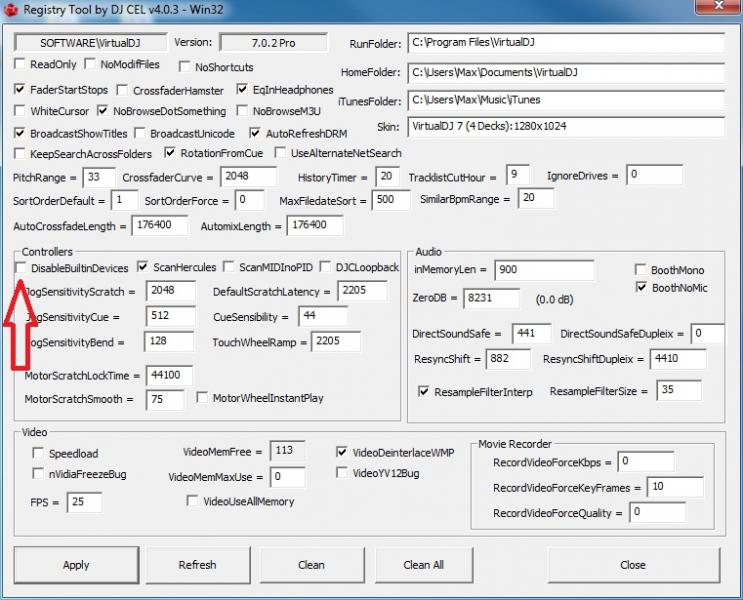Enable the DisableBuiltinDevices checkbox
Viewport: 743px width, 600px height.
[21, 268]
